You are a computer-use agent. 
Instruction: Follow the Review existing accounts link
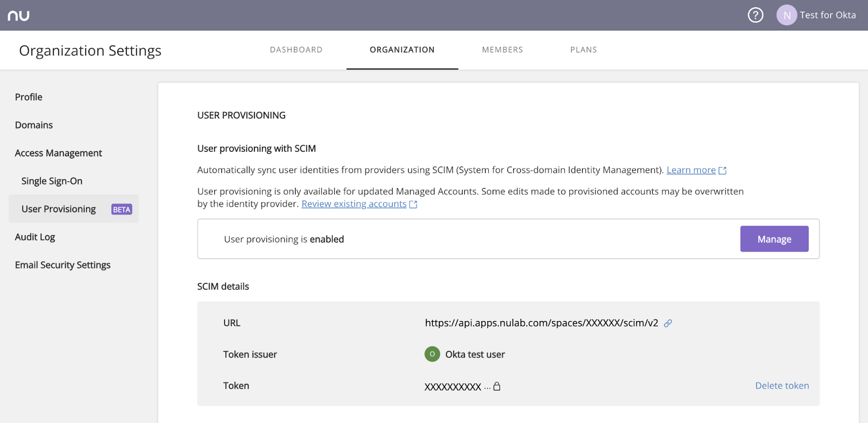pyautogui.click(x=354, y=204)
